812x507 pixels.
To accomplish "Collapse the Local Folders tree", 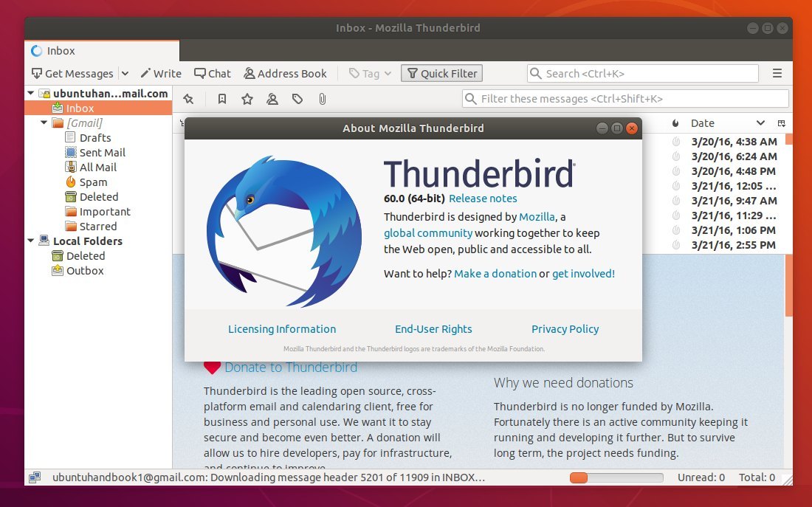I will coord(30,241).
